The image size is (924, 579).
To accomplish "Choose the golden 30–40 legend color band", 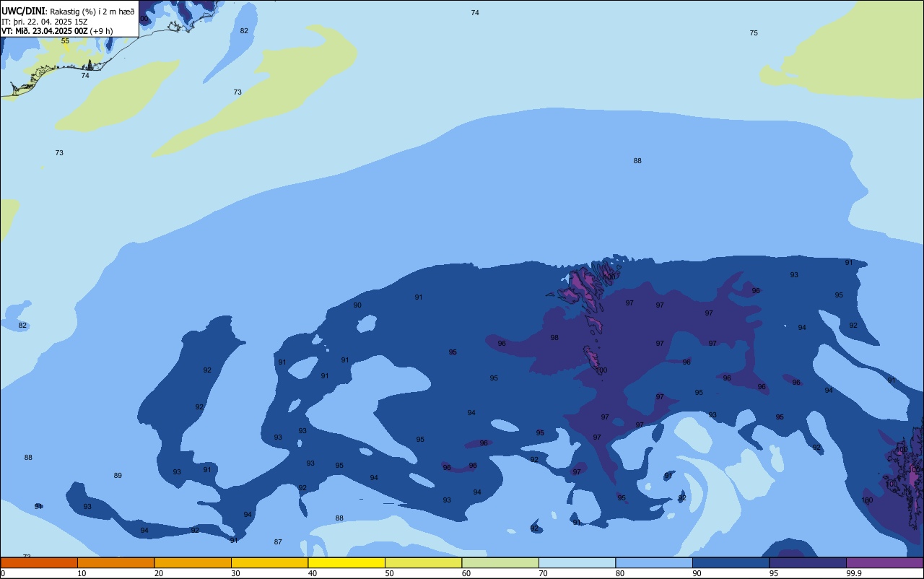I will (269, 562).
